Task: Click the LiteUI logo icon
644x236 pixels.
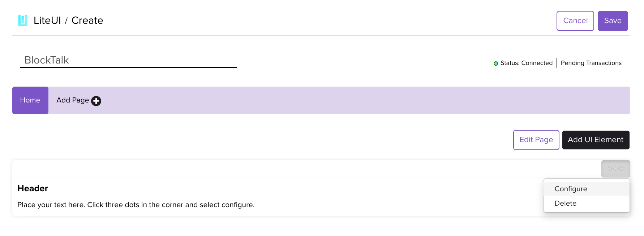Action: [x=23, y=21]
